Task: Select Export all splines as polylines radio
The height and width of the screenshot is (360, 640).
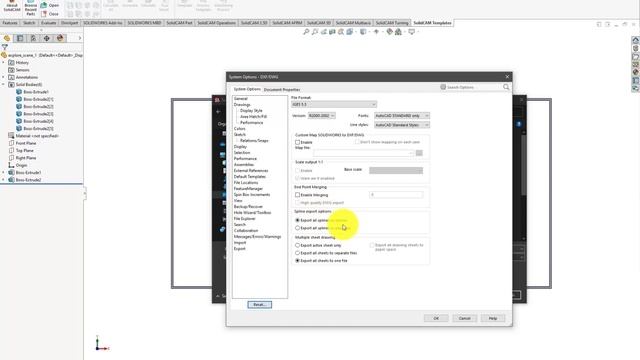Action: coord(298,228)
